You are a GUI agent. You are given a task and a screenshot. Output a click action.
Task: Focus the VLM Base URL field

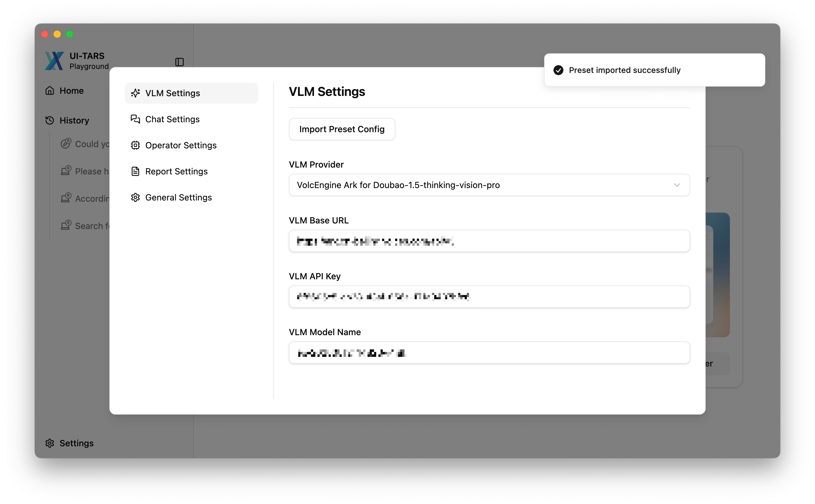(489, 241)
